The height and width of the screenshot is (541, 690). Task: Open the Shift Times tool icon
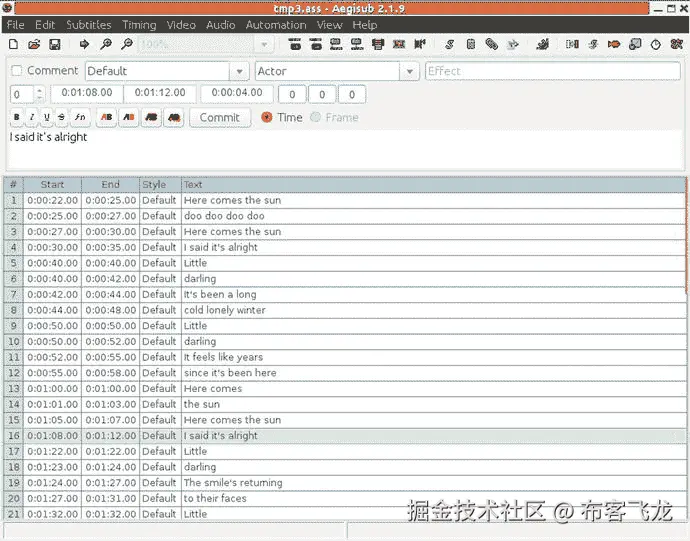click(572, 44)
